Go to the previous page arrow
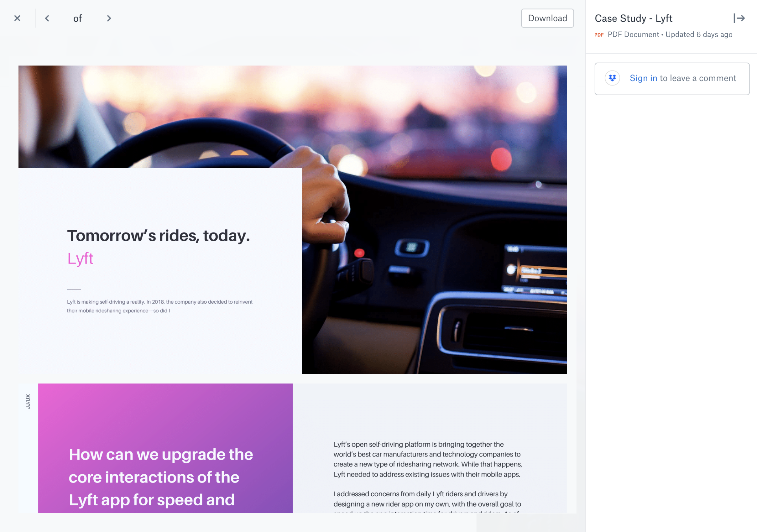This screenshot has height=532, width=757. coord(47,18)
